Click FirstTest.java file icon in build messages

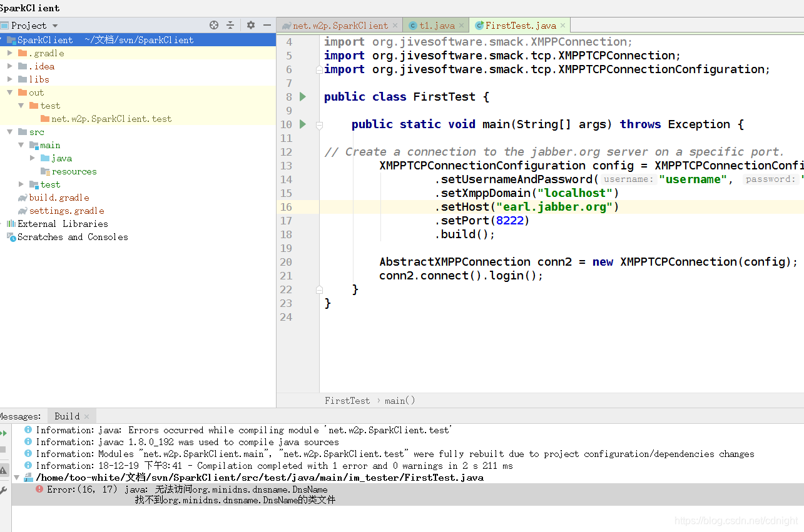point(28,478)
